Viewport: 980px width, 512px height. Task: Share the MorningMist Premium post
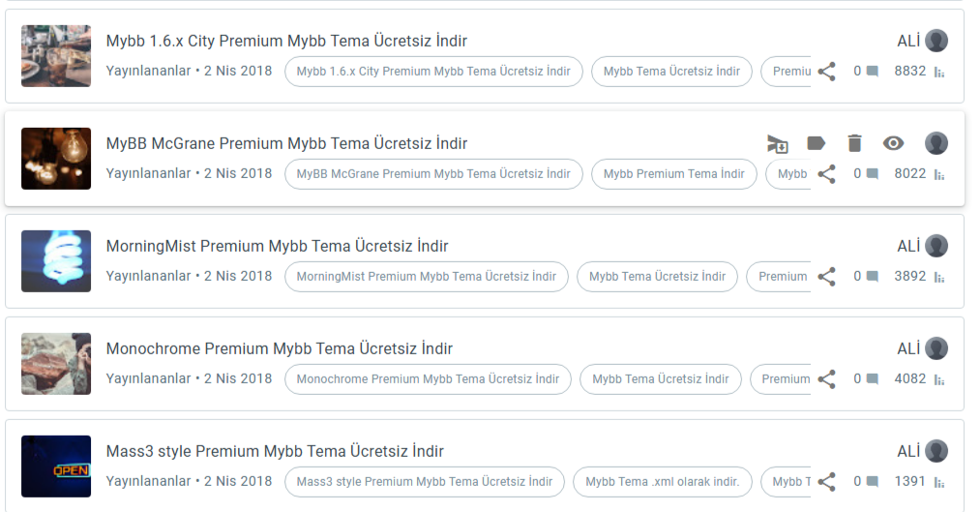pyautogui.click(x=826, y=276)
